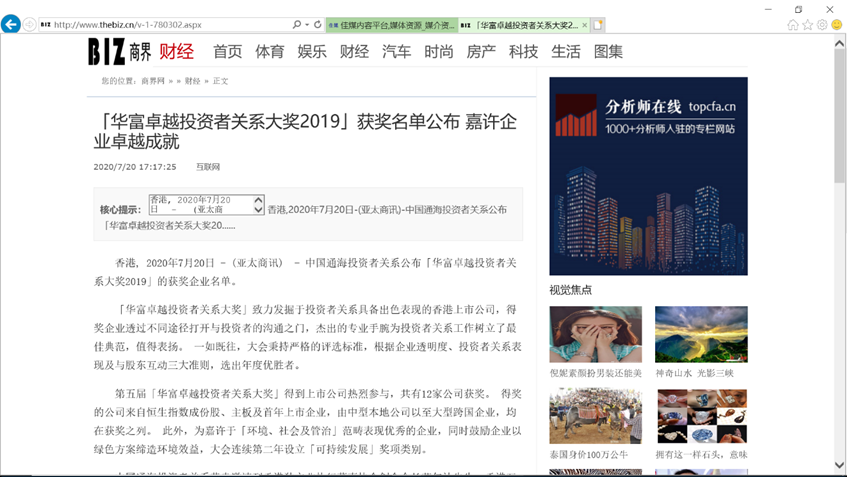Switch to the 佳媒内容平台 browser tab
The width and height of the screenshot is (847, 477).
[392, 25]
